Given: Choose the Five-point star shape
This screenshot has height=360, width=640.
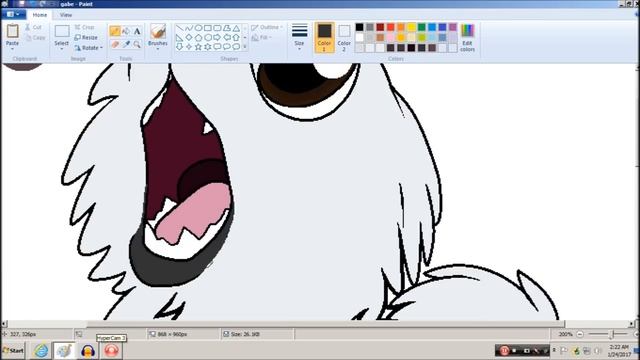Looking at the screenshot, I should click(198, 47).
